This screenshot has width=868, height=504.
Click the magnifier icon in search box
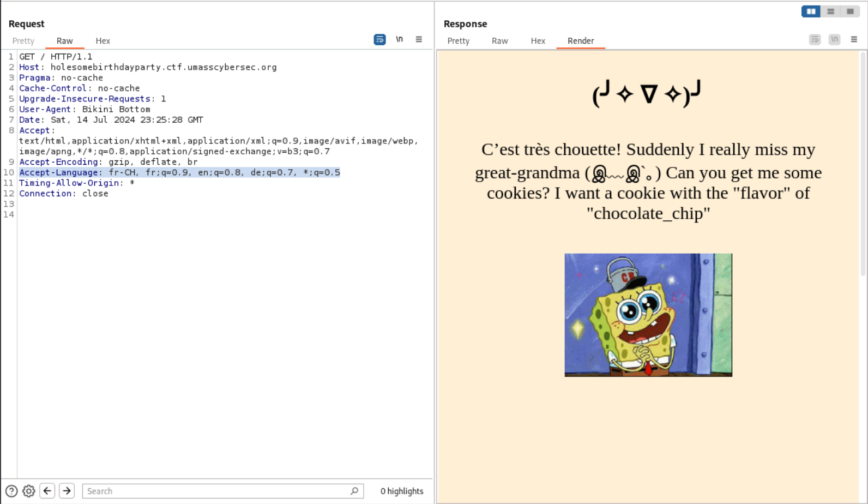tap(354, 491)
